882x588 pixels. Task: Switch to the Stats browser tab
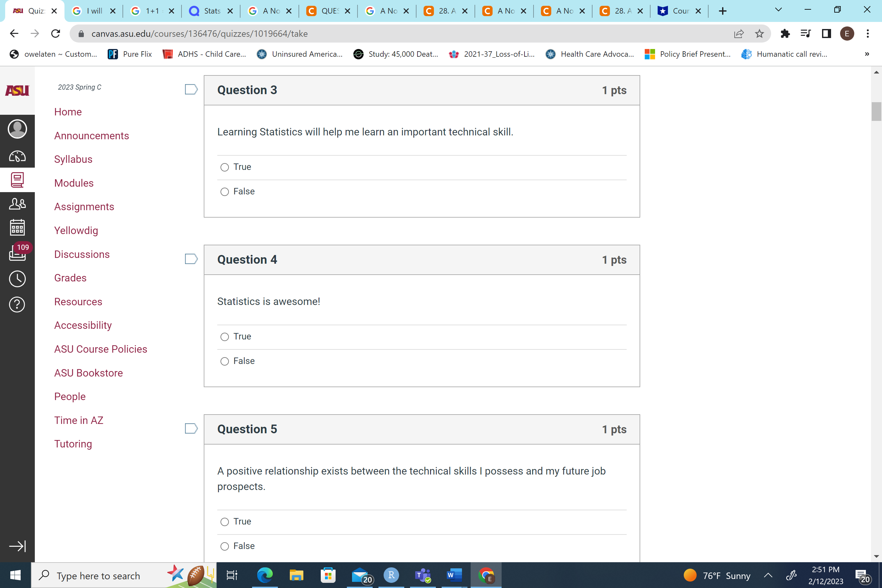coord(211,11)
